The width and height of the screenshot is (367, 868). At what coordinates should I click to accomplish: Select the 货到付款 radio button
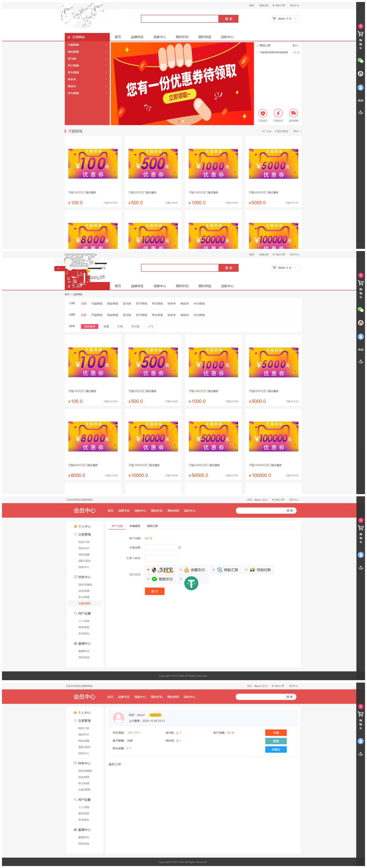pyautogui.click(x=246, y=569)
